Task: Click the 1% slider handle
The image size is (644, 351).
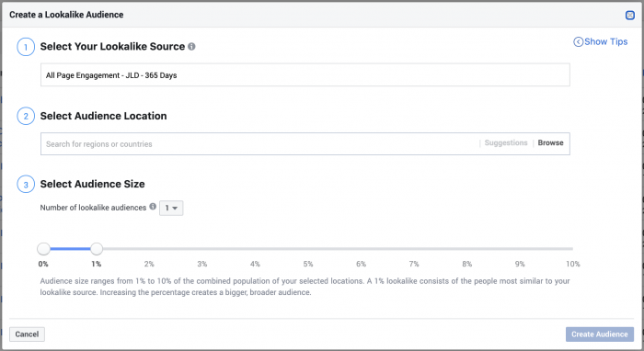Action: (x=97, y=249)
